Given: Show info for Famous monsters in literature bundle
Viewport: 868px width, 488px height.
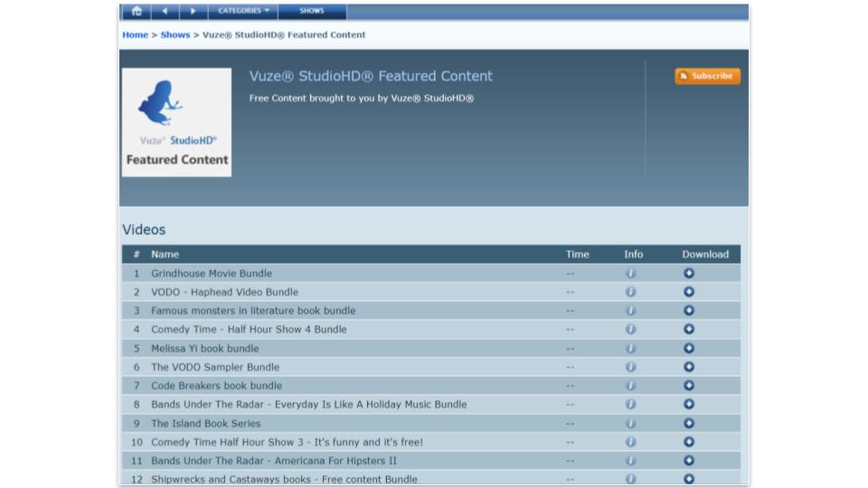Looking at the screenshot, I should coord(630,310).
